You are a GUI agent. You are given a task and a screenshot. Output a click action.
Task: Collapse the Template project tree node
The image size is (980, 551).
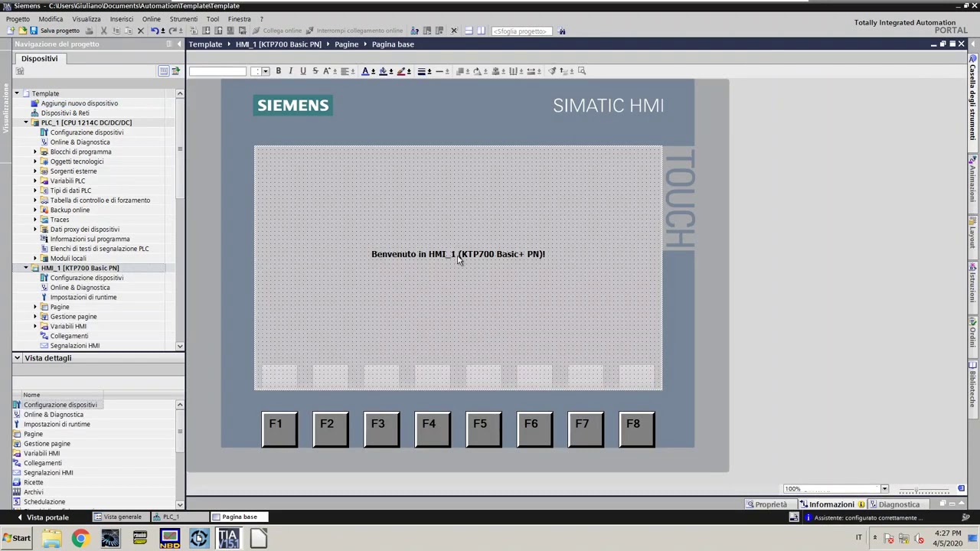16,93
